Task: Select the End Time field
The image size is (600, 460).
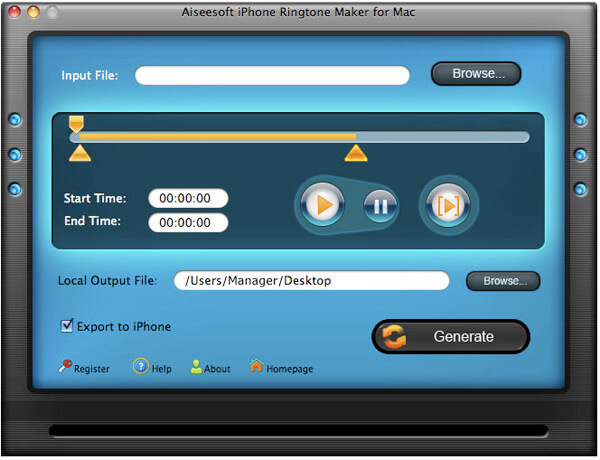Action: (x=188, y=222)
